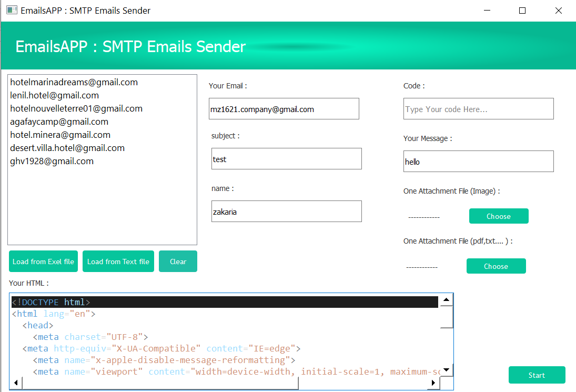
Task: Click the meta charset UTF-8 line
Action: pyautogui.click(x=90, y=337)
